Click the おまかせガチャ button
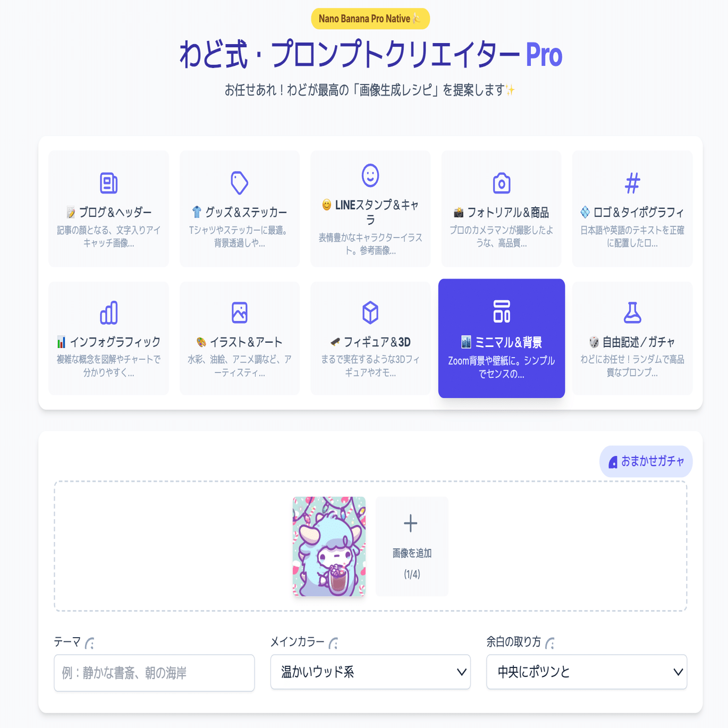The height and width of the screenshot is (728, 728). [646, 461]
